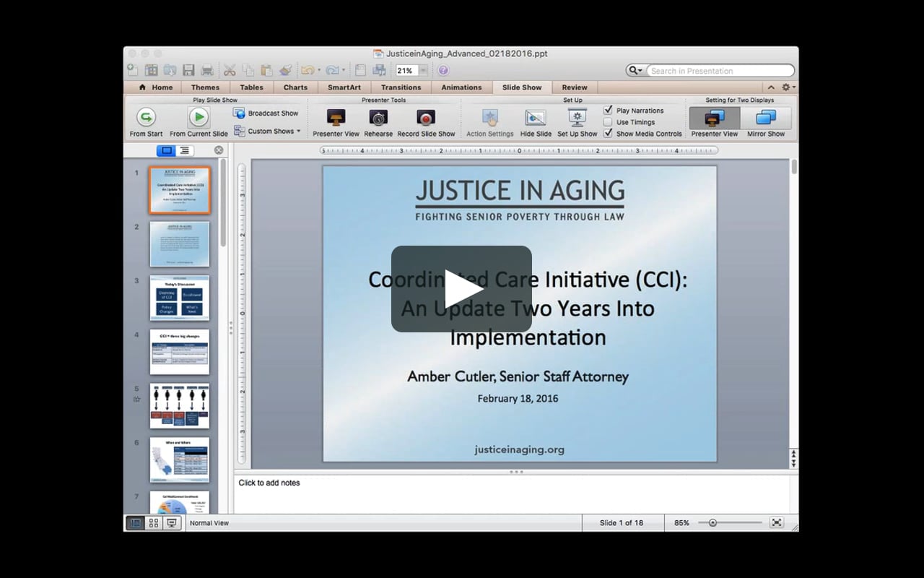
Task: Click the Paste clipboard icon
Action: 267,70
